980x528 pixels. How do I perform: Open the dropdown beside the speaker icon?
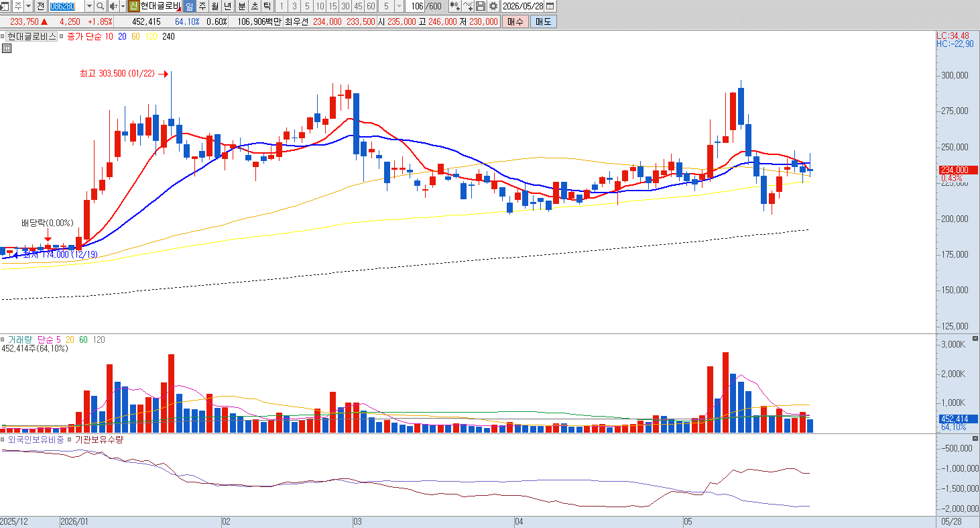click(123, 6)
